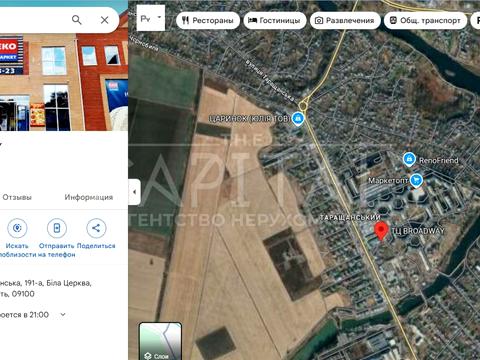Screen dimensions: 480x360
Task: Select the RenoFriend shop marker
Action: click(x=409, y=159)
